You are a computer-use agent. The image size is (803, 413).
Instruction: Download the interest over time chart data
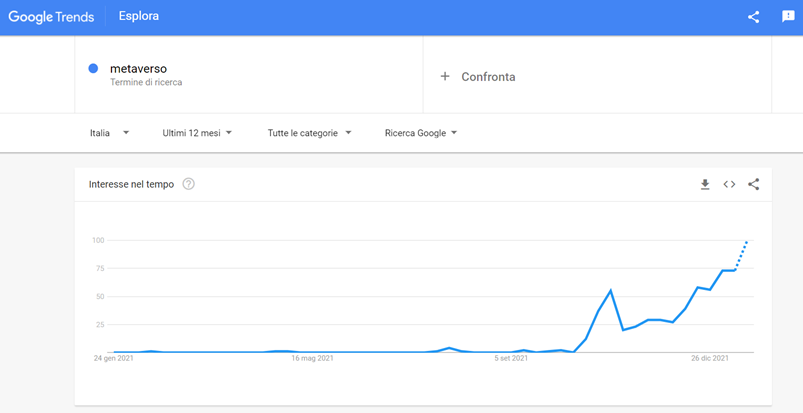click(x=705, y=184)
